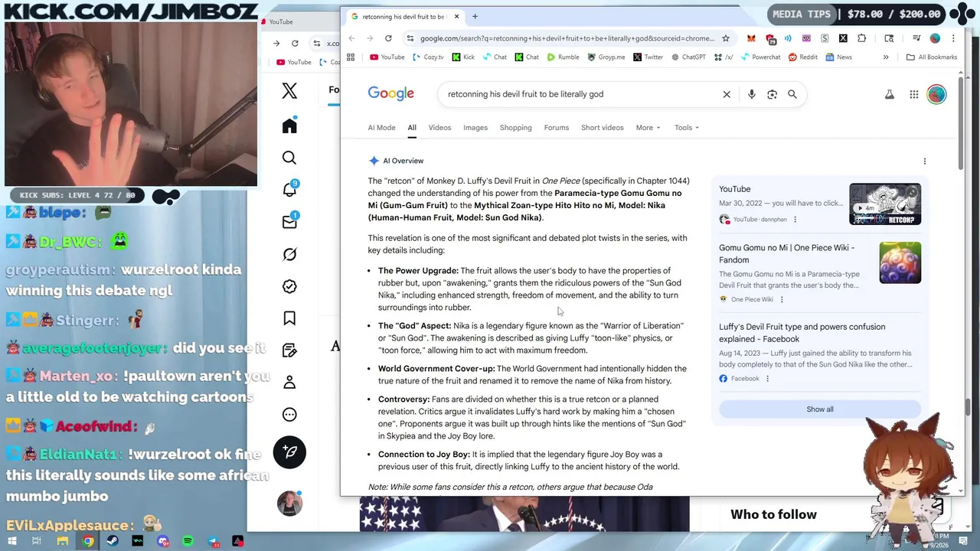Bookmark this page with the star icon
The height and width of the screenshot is (551, 980).
726,38
